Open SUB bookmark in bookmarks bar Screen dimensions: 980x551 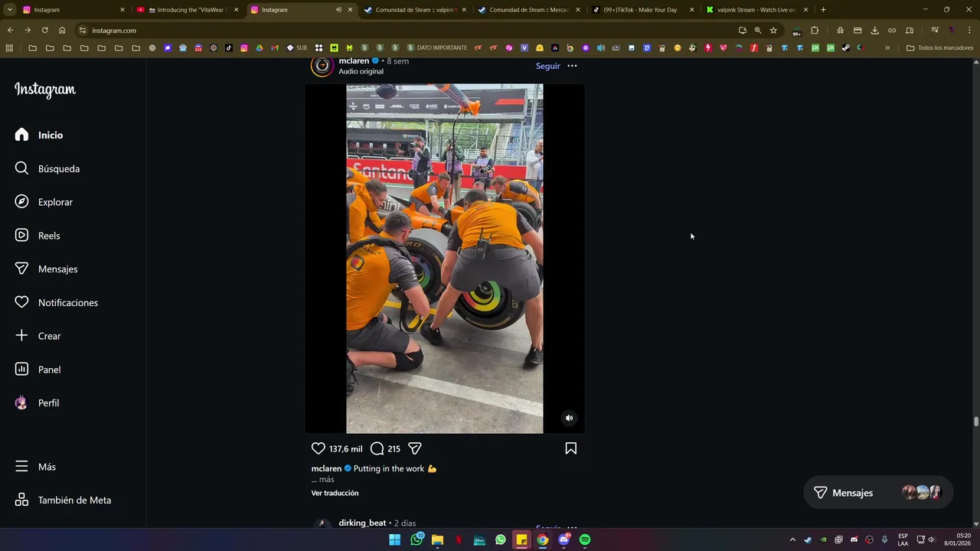(x=297, y=47)
